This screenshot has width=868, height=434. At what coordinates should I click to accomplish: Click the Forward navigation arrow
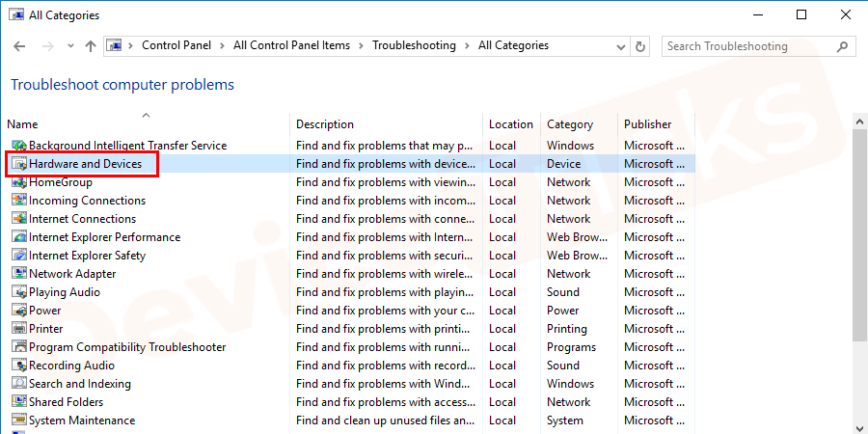pos(47,46)
